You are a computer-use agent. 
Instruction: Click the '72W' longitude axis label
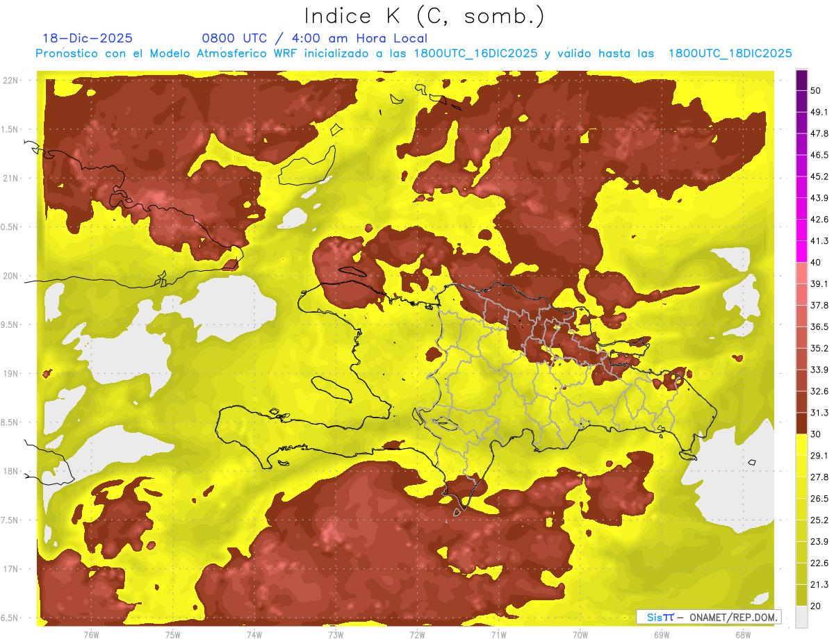click(417, 634)
